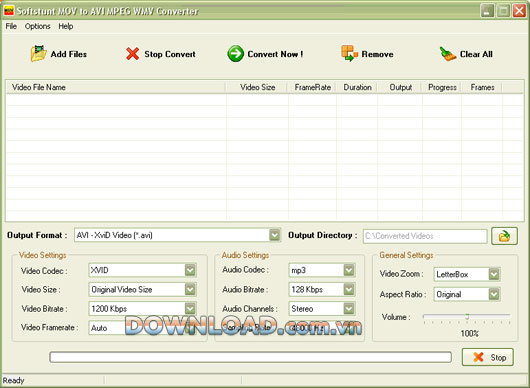Minimize the converter window
Screen dimensions: 530x388
(x=487, y=11)
